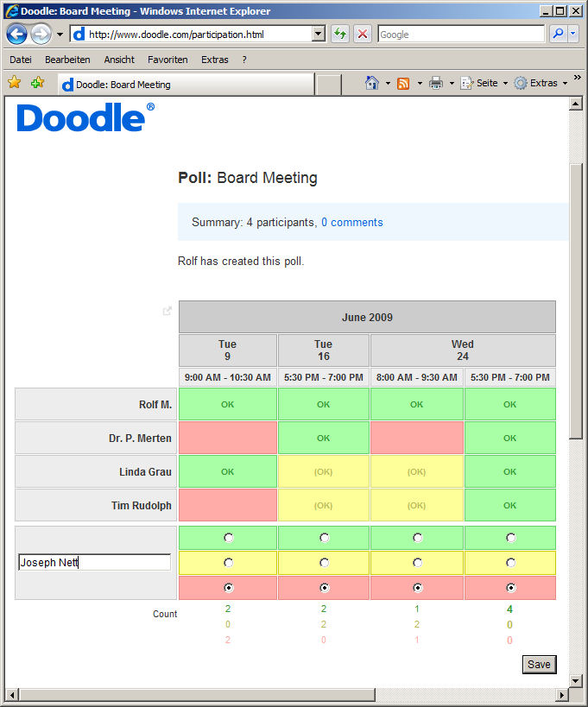The width and height of the screenshot is (588, 707).
Task: Click Dr. P. Merten name cell
Action: [x=96, y=438]
